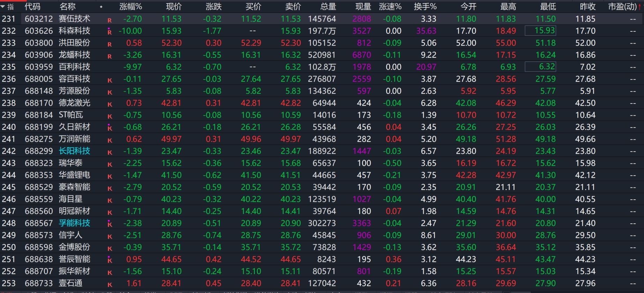Click the K marker icon for 誉辰智能
The image size is (644, 293).
coord(110,260)
